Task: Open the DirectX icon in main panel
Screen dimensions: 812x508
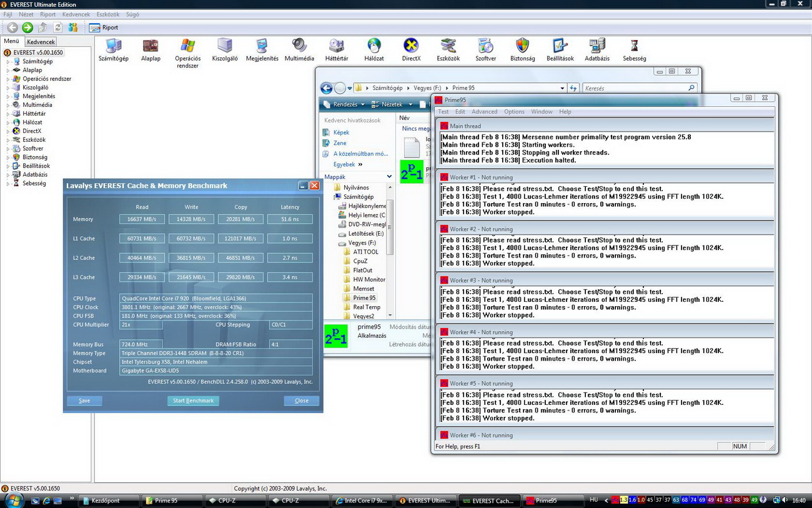Action: click(411, 50)
